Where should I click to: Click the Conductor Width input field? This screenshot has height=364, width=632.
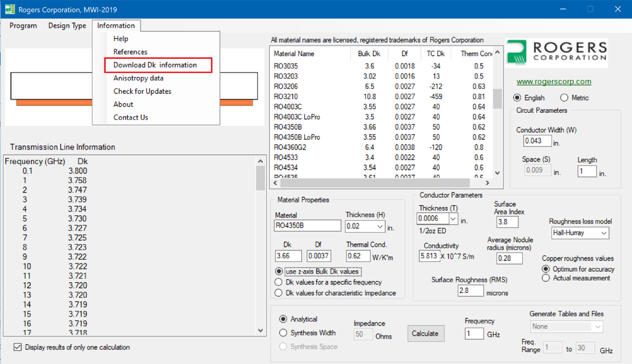point(537,141)
